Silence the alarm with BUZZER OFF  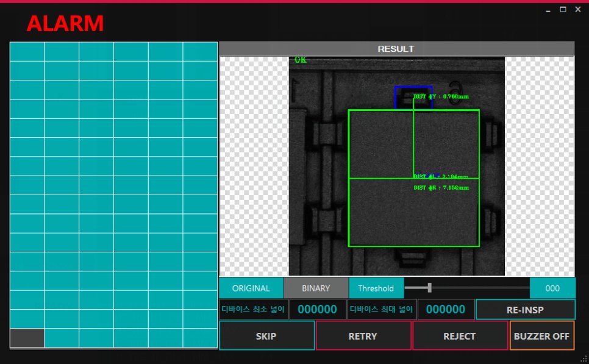[x=541, y=336]
